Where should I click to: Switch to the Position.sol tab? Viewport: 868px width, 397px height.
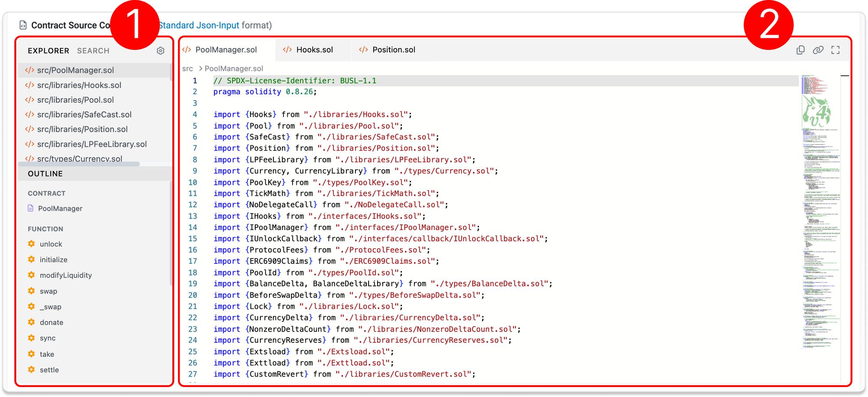pos(393,50)
